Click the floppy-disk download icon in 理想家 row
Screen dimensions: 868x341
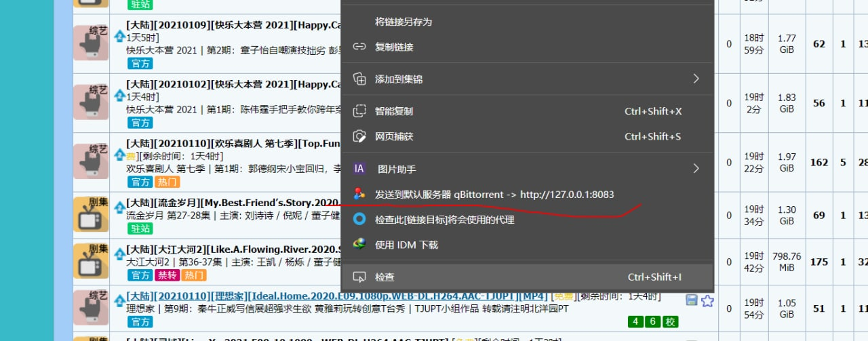pyautogui.click(x=692, y=300)
